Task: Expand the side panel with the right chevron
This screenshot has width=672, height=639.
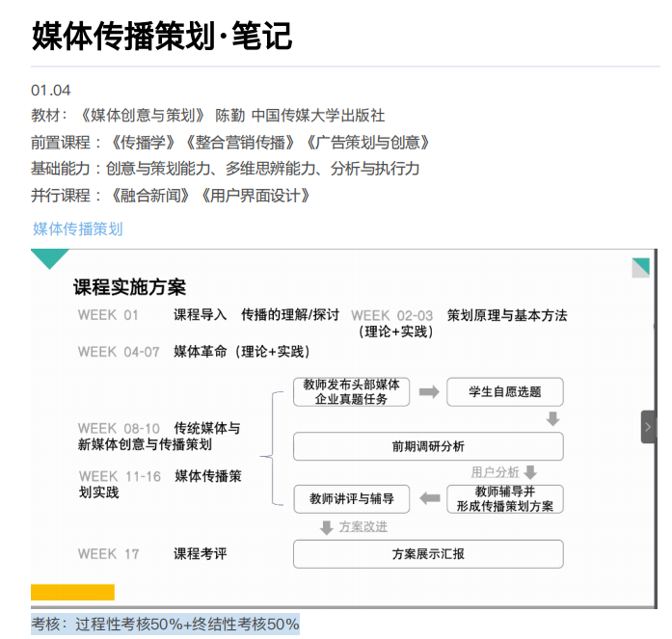Action: click(648, 426)
